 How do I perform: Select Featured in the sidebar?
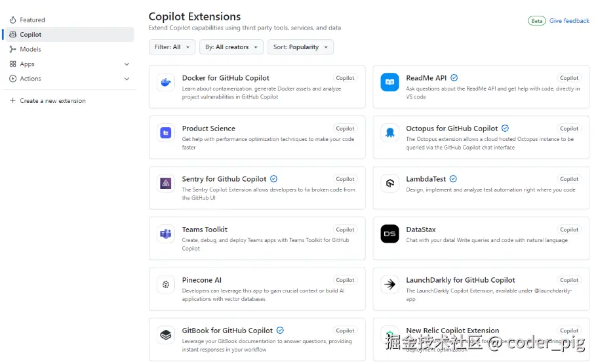pyautogui.click(x=70, y=20)
